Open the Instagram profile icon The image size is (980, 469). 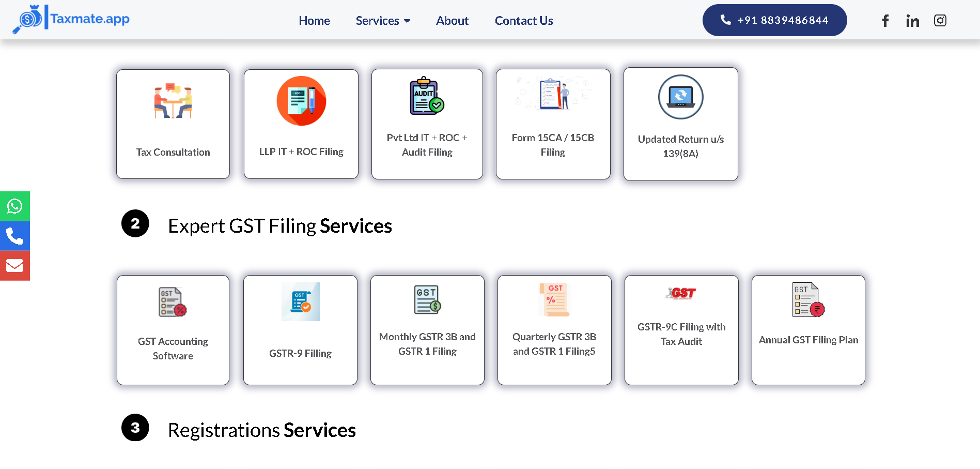pyautogui.click(x=940, y=21)
